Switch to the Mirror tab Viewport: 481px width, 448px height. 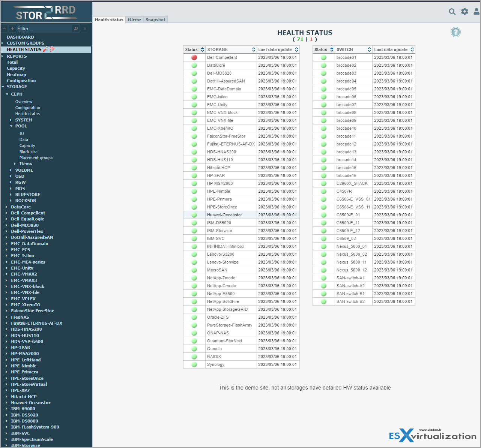pyautogui.click(x=134, y=19)
